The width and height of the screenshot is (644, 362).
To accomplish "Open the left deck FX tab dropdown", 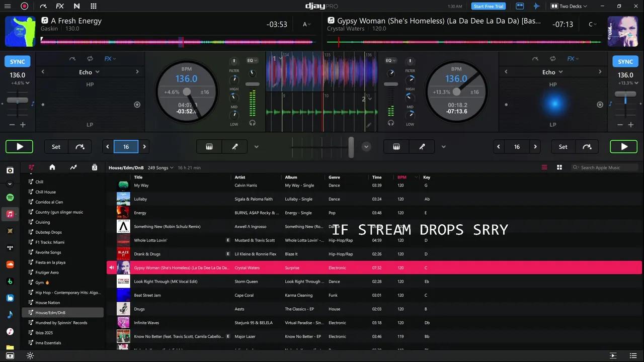I will tap(110, 59).
